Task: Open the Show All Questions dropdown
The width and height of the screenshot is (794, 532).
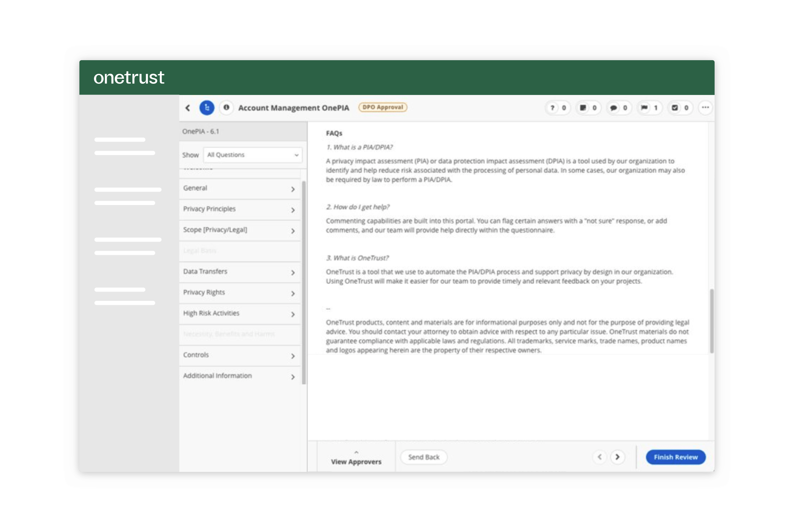Action: click(x=253, y=155)
